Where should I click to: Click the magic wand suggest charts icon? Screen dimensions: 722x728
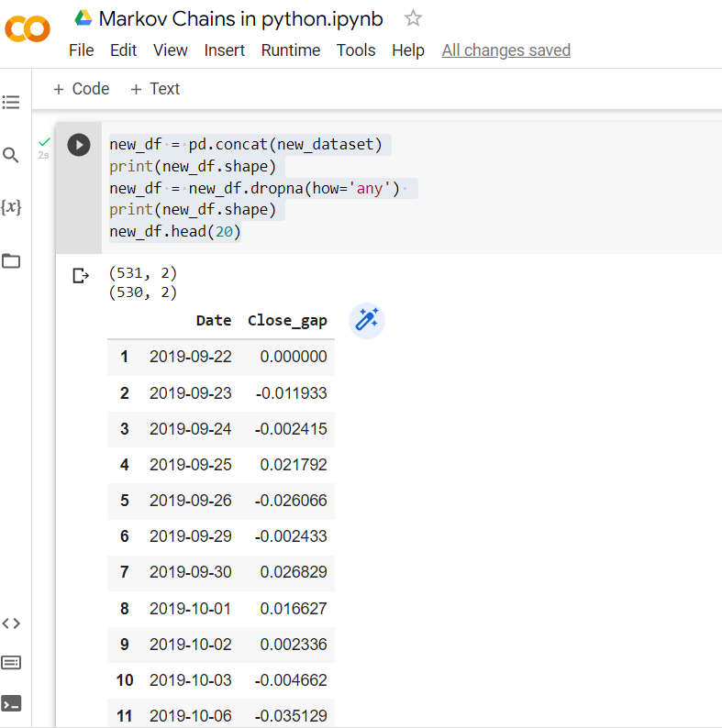click(x=367, y=320)
